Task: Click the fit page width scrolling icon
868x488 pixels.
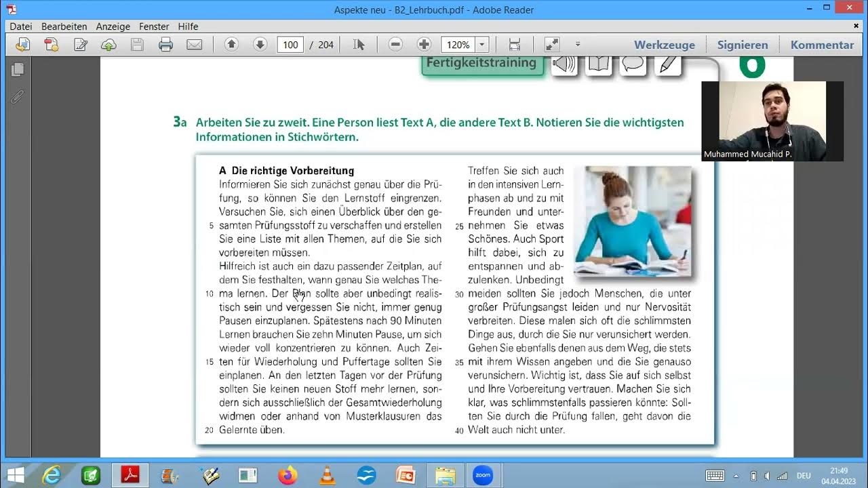Action: pyautogui.click(x=515, y=45)
